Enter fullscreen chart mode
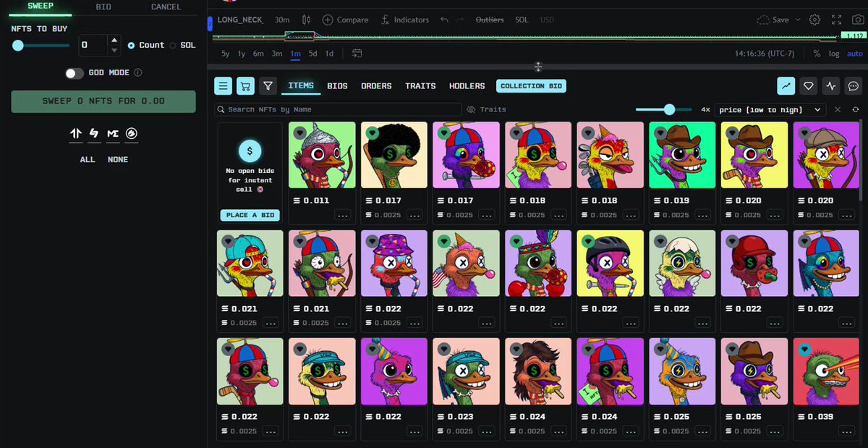This screenshot has width=868, height=448. (x=837, y=20)
